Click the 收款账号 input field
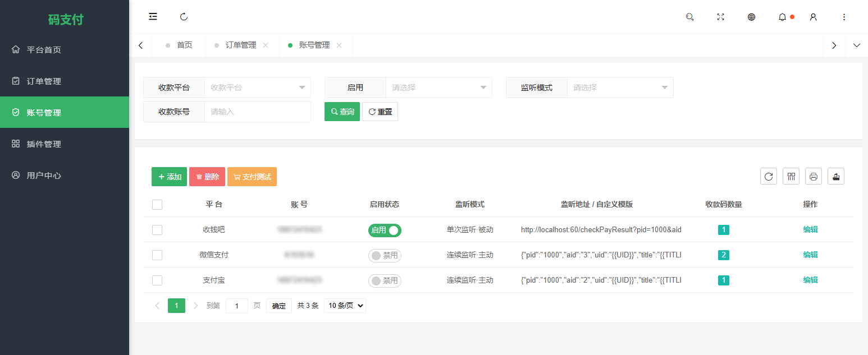The image size is (868, 355). tap(257, 112)
